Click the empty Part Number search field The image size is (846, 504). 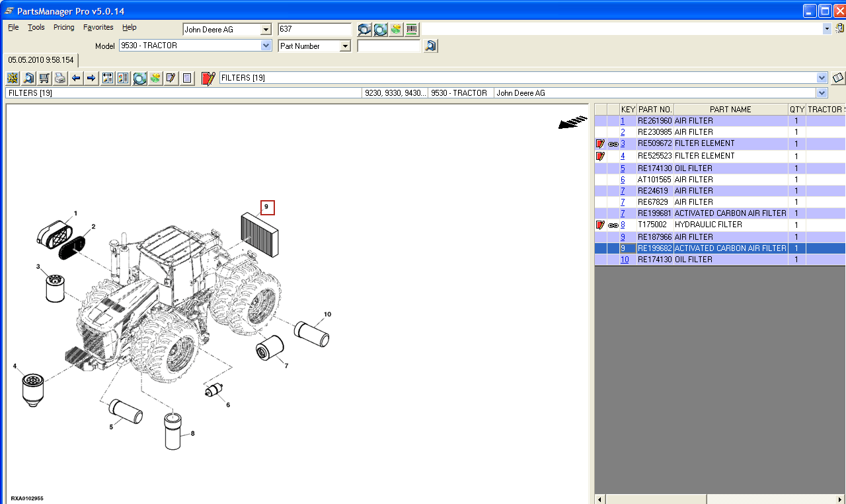tap(389, 46)
